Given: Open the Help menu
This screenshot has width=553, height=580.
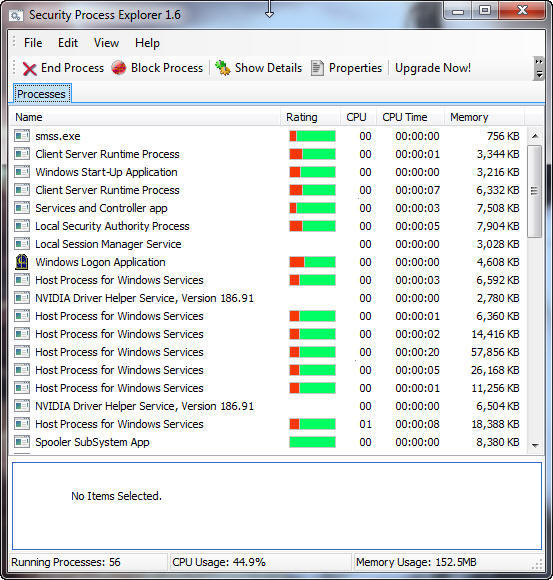Looking at the screenshot, I should (147, 43).
